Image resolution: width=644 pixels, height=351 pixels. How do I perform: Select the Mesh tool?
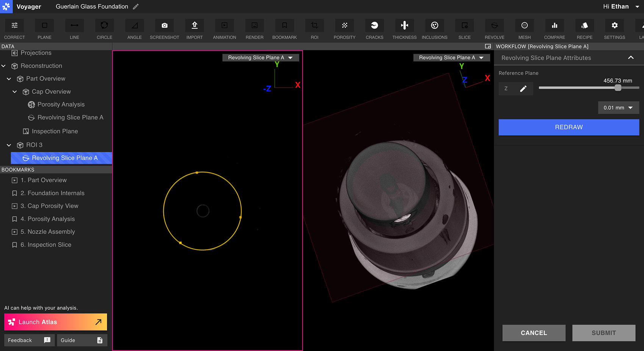click(x=524, y=30)
